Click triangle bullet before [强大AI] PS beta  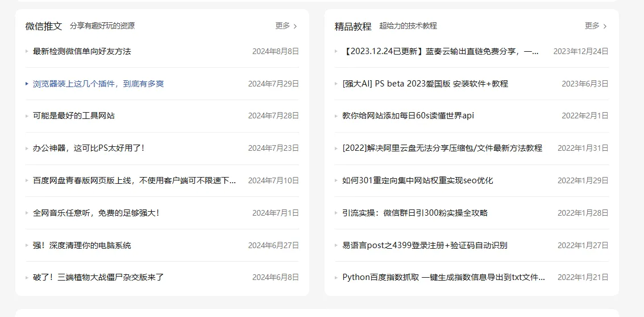(x=336, y=84)
